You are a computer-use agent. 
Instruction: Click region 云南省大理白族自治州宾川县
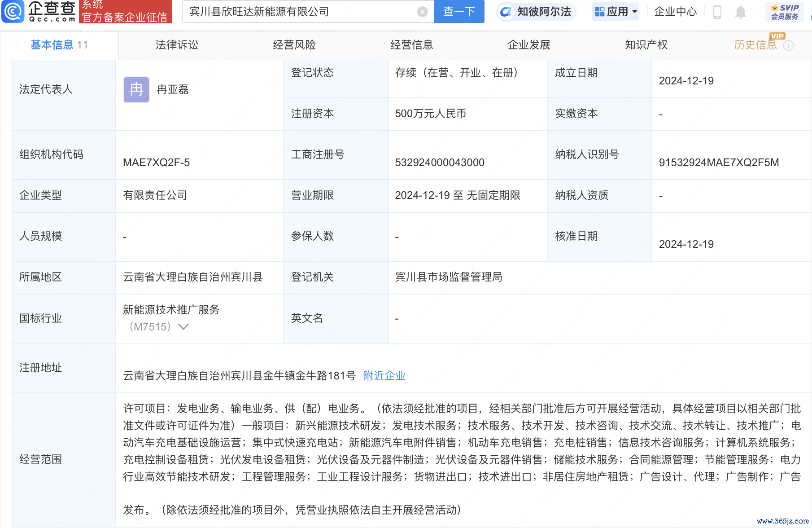pos(193,277)
